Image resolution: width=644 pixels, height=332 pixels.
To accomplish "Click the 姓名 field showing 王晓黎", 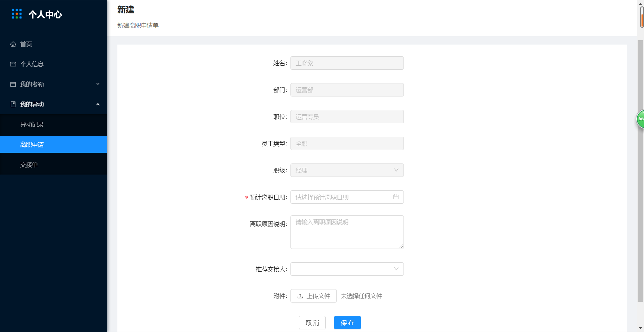I will (x=347, y=63).
